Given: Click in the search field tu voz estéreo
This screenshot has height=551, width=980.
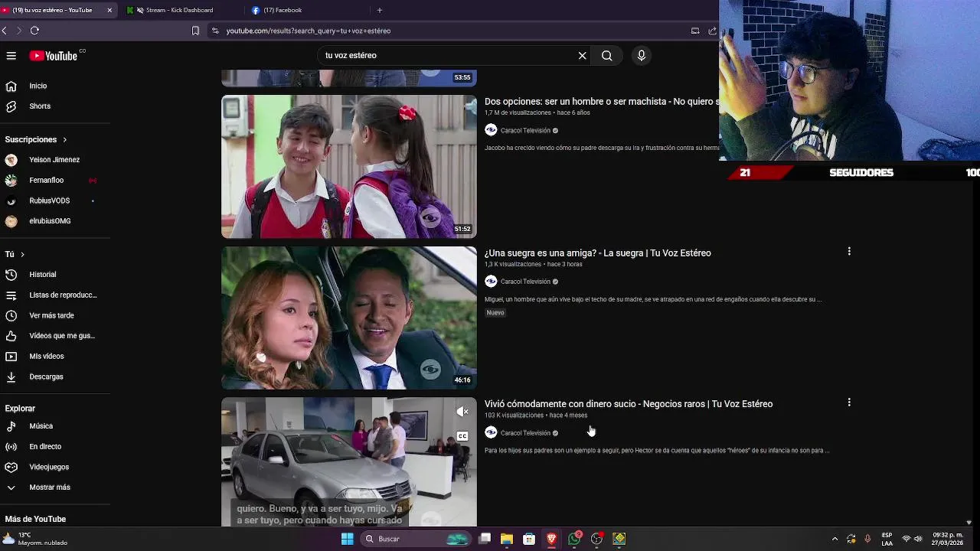Looking at the screenshot, I should (448, 55).
